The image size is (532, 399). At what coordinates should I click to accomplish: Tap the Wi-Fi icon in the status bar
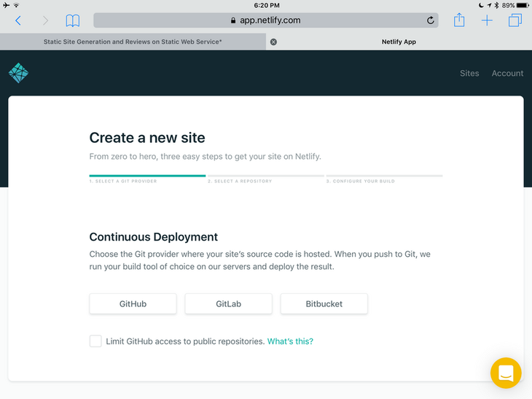pyautogui.click(x=16, y=5)
